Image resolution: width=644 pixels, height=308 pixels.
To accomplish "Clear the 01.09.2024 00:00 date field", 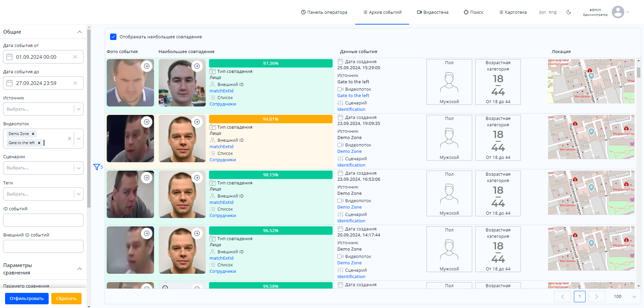I will click(x=75, y=57).
